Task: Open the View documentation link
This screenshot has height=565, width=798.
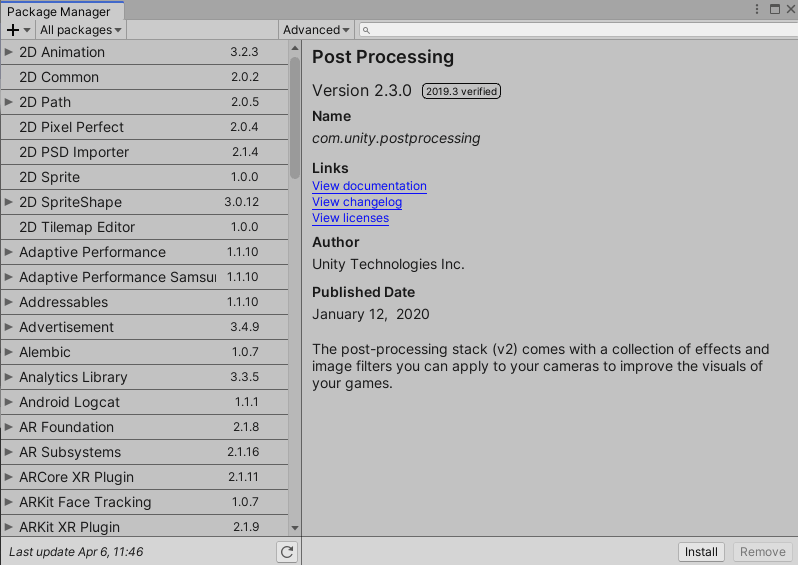Action: pyautogui.click(x=369, y=186)
